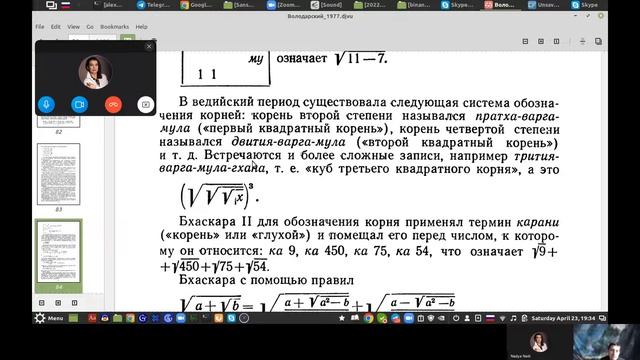Open the View menu
640x360 pixels.
(73, 27)
